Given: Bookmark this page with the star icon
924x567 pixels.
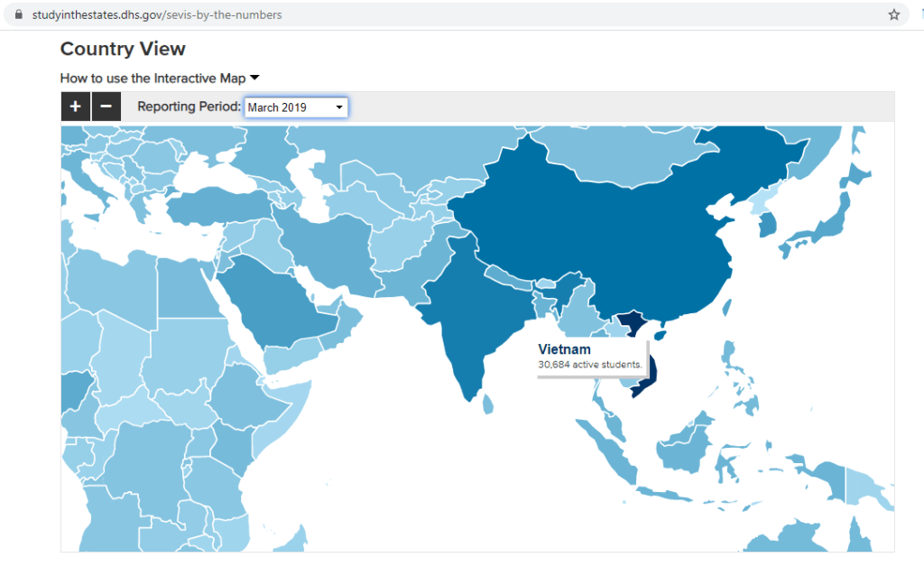Looking at the screenshot, I should pos(893,14).
